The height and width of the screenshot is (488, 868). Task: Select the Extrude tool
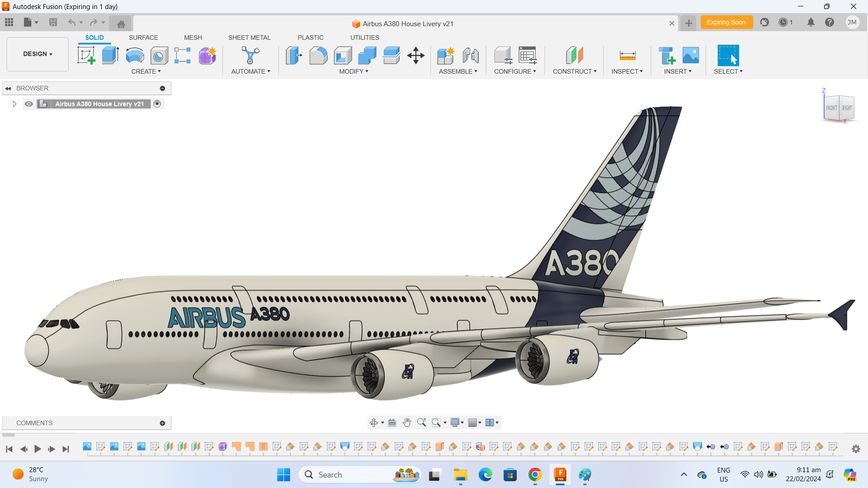click(110, 55)
